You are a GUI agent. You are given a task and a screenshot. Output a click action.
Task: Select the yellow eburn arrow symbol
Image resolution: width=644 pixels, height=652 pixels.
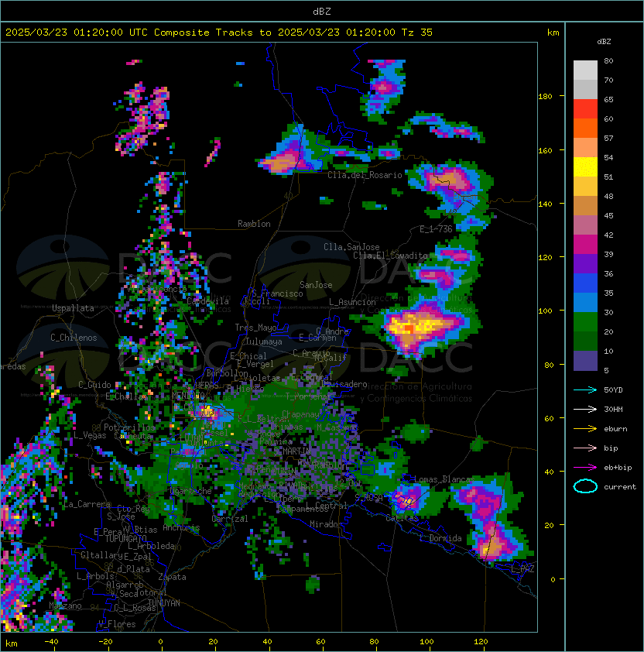(x=585, y=429)
